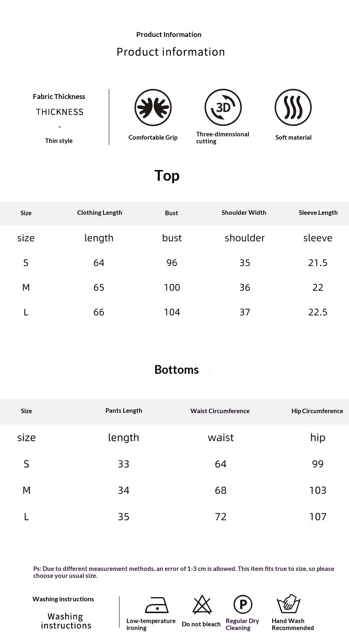Click the Fabric Thickness label
This screenshot has width=349, height=644.
point(59,97)
